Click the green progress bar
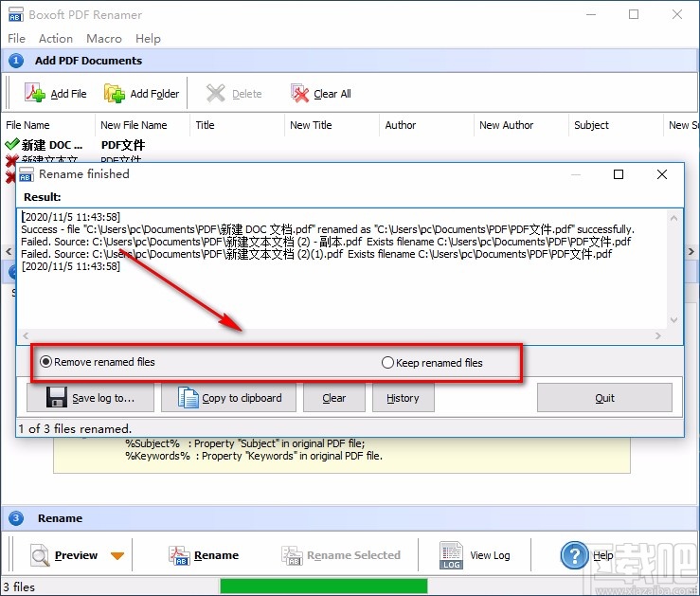The image size is (700, 596). click(324, 586)
